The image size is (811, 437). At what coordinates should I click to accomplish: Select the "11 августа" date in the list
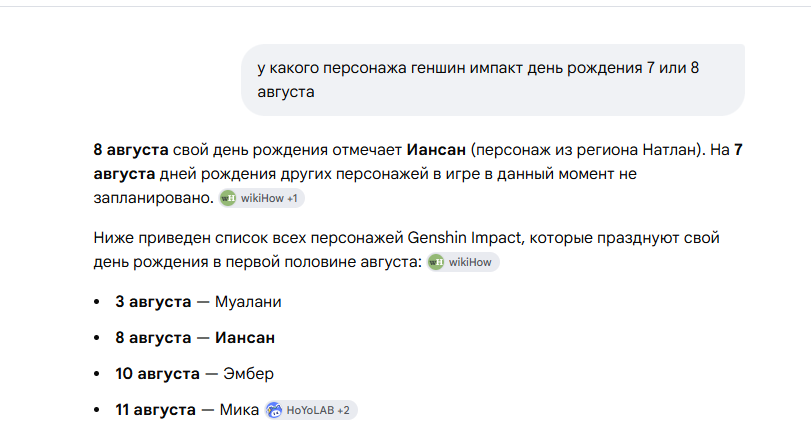click(155, 410)
